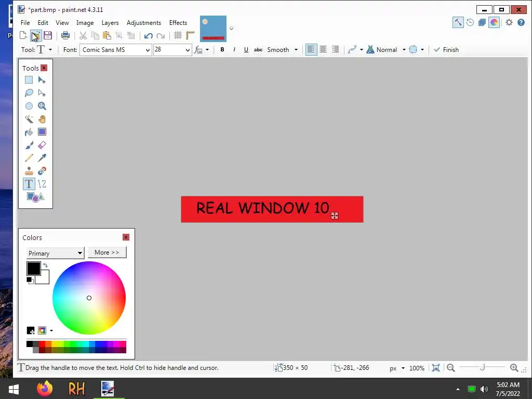Select the Color Picker eyedropper tool
532x399 pixels.
42,158
